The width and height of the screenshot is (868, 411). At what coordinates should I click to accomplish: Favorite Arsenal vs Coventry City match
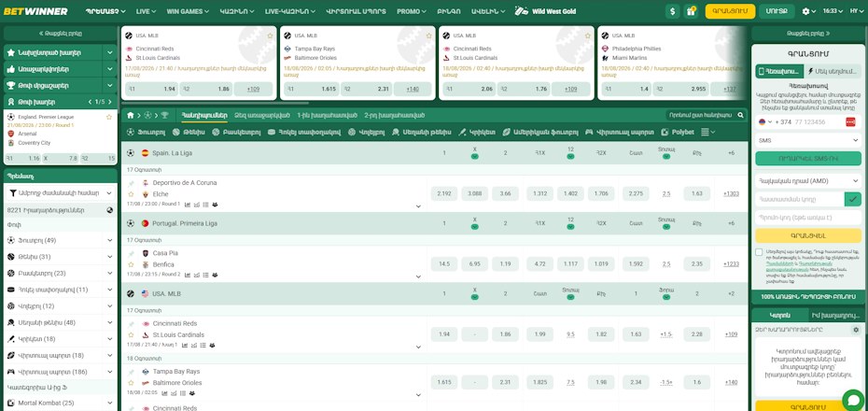(x=109, y=117)
